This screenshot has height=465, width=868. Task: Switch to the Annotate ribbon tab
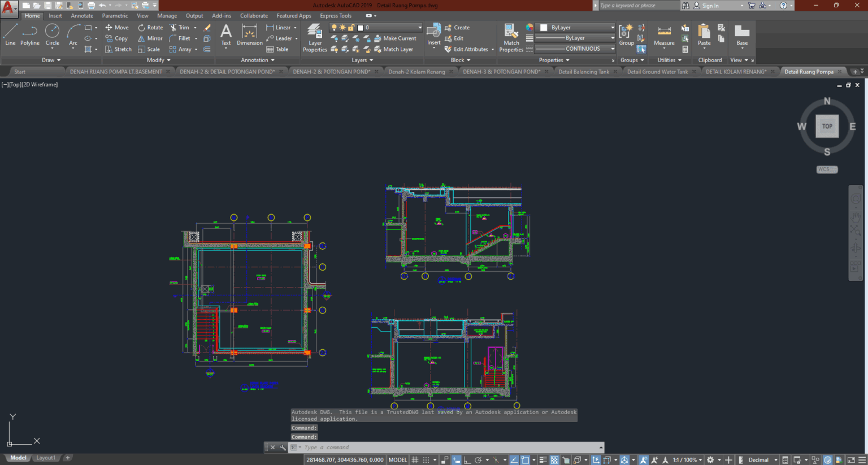point(82,15)
